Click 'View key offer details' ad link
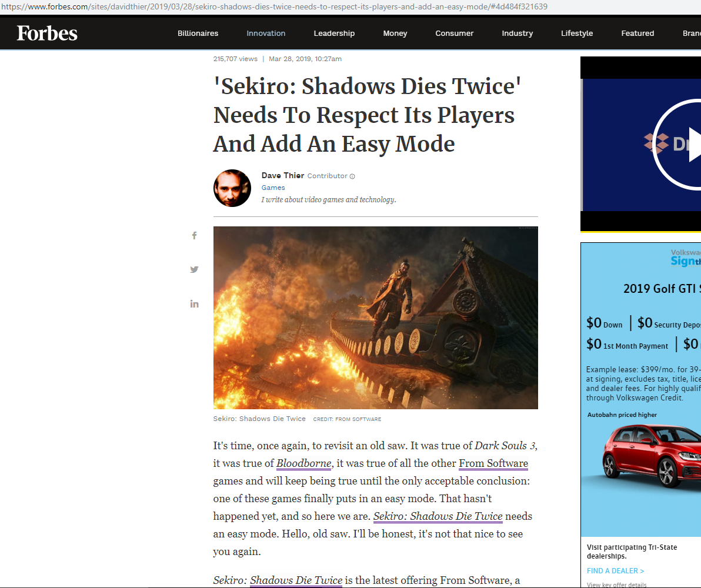The height and width of the screenshot is (588, 701). coord(616,584)
